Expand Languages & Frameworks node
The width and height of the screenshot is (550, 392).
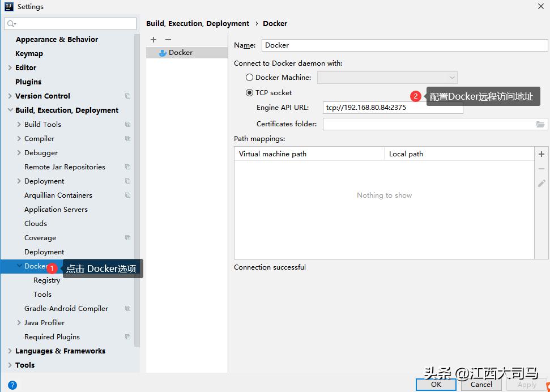(10, 351)
